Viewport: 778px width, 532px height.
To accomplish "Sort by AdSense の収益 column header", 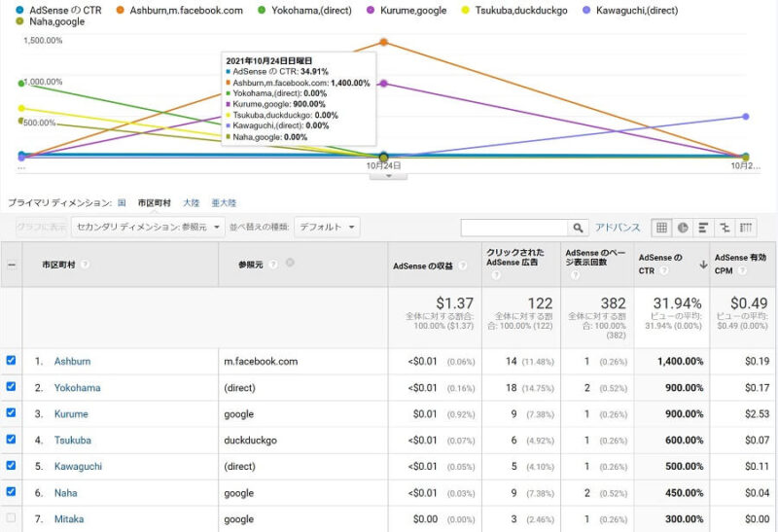I will (x=423, y=266).
